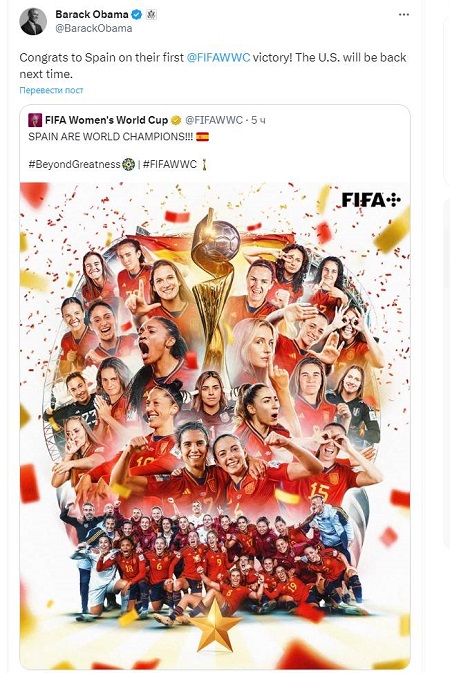Follow the @FIFAWWC mention in the tweet text
Image resolution: width=450 pixels, height=673 pixels.
click(x=218, y=58)
